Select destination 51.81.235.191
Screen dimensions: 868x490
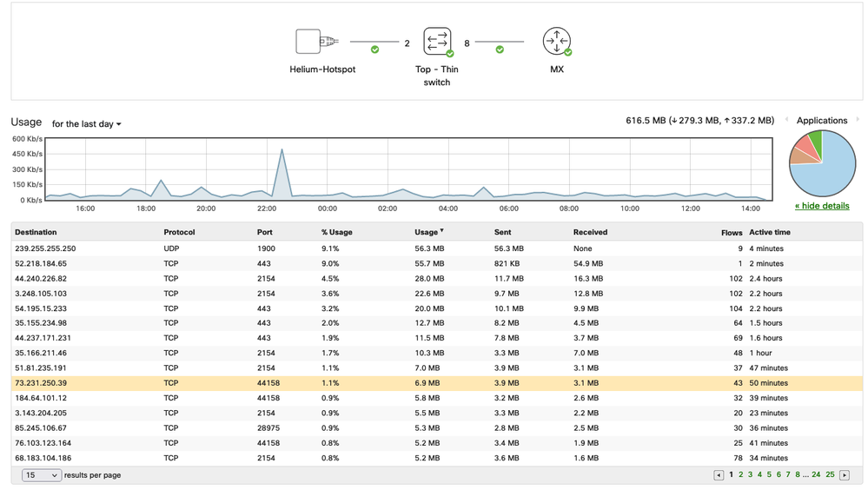pyautogui.click(x=41, y=367)
